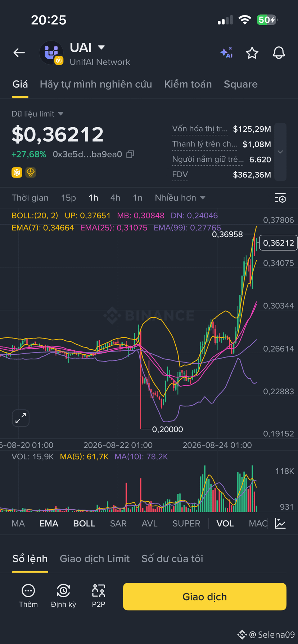Switch to Giá tab
Screen dimensions: 298x644
[x=20, y=84]
